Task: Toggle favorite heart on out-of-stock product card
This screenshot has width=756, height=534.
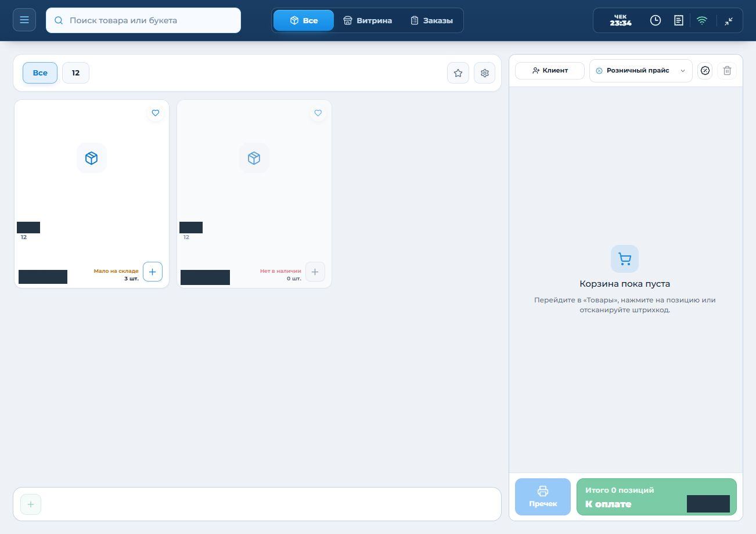Action: coord(318,113)
